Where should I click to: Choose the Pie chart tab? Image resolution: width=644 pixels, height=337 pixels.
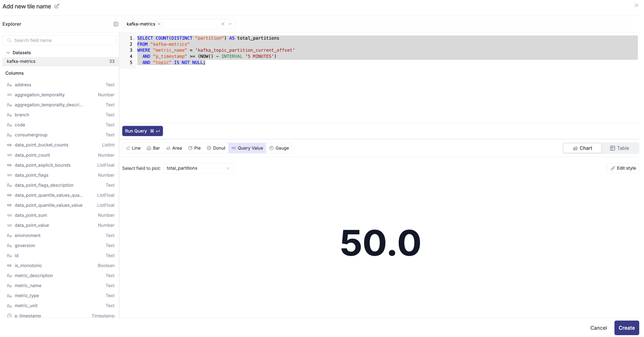(194, 148)
